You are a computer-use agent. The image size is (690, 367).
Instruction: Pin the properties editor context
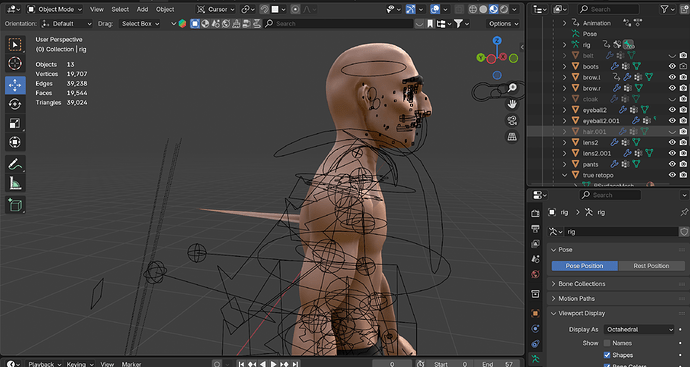click(684, 213)
